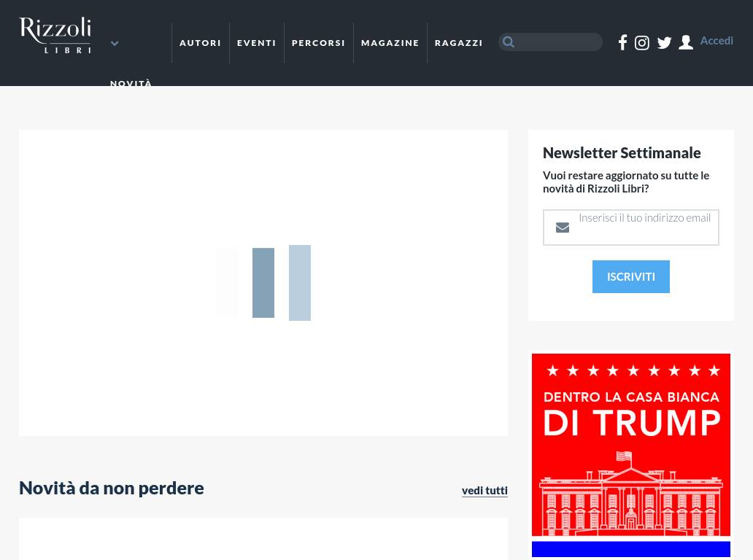
Task: Click the magnifying glass search icon
Action: point(509,42)
